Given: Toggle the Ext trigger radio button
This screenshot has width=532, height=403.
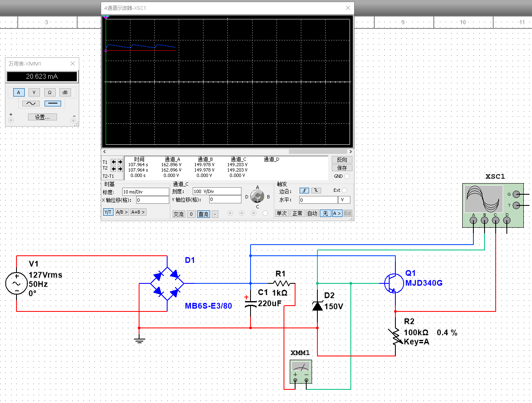Looking at the screenshot, I should [x=345, y=190].
